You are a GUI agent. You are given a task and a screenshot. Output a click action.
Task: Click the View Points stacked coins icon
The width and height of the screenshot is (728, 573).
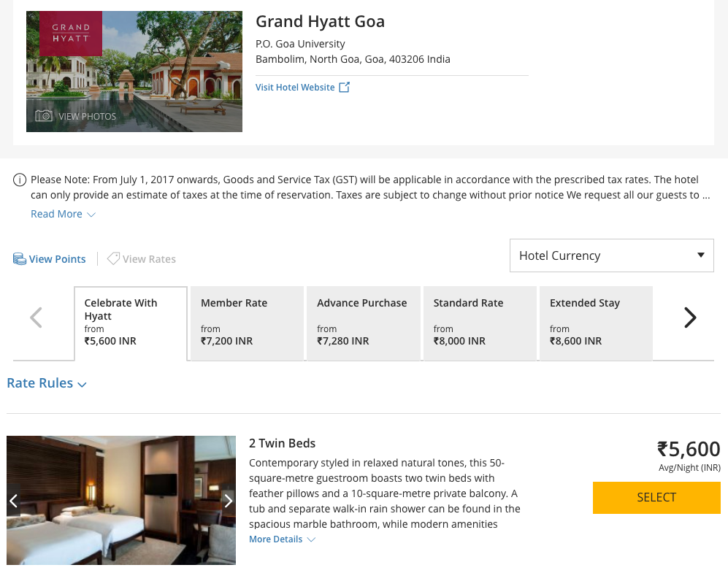(20, 258)
